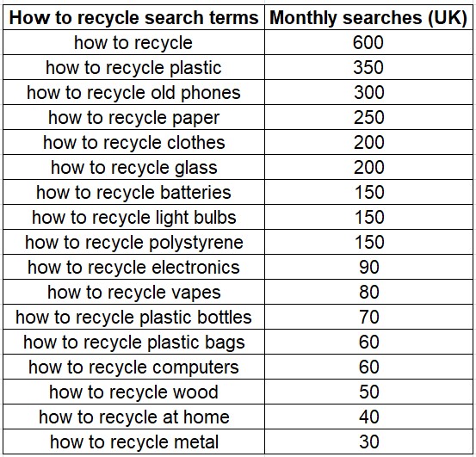
Task: Click the 'how to recycle batteries' cell
Action: click(x=133, y=192)
